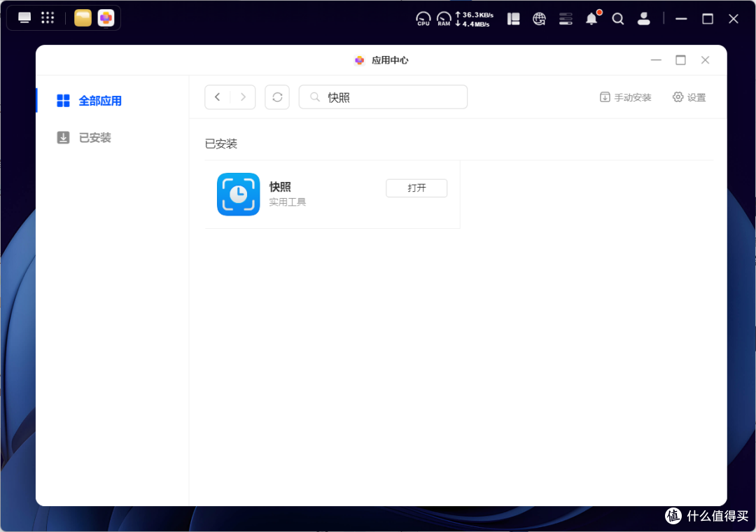The width and height of the screenshot is (756, 532).
Task: Click the 已安装 section heading
Action: tap(221, 143)
